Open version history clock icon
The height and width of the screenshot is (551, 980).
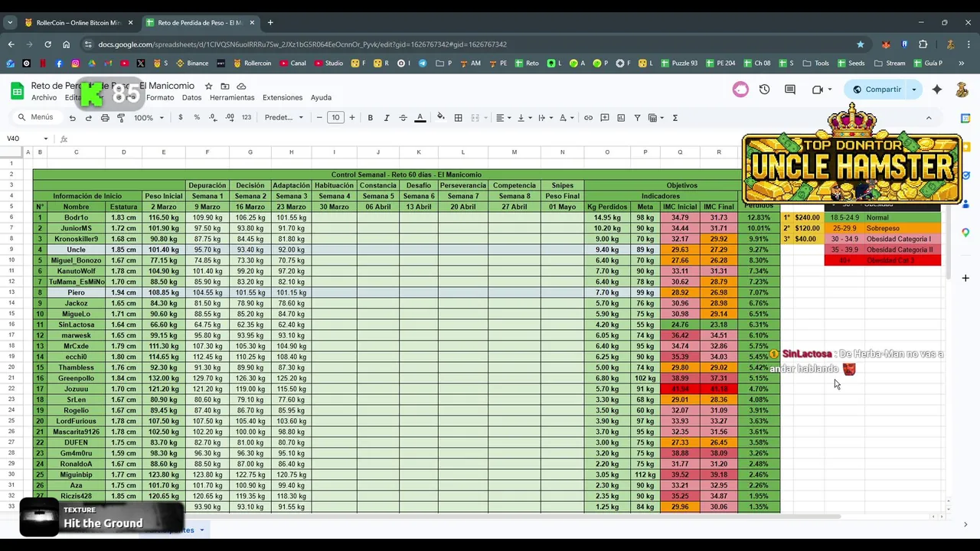click(x=764, y=90)
